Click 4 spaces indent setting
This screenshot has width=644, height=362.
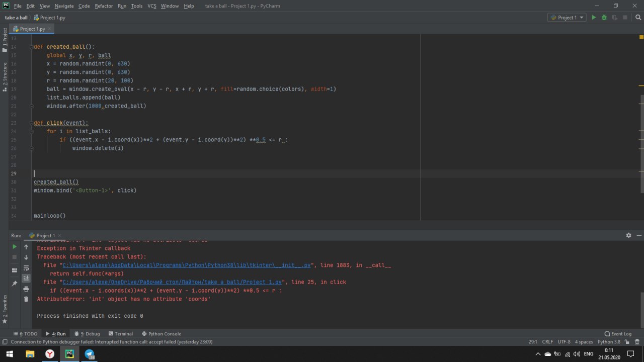pos(584,342)
